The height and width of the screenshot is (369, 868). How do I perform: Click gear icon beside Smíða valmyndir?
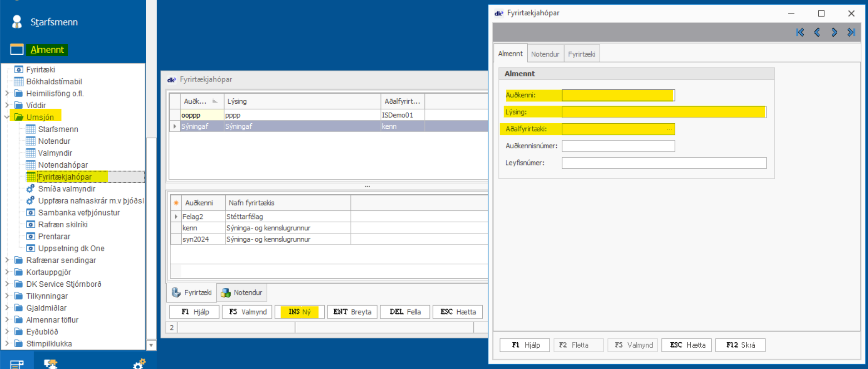click(x=31, y=189)
